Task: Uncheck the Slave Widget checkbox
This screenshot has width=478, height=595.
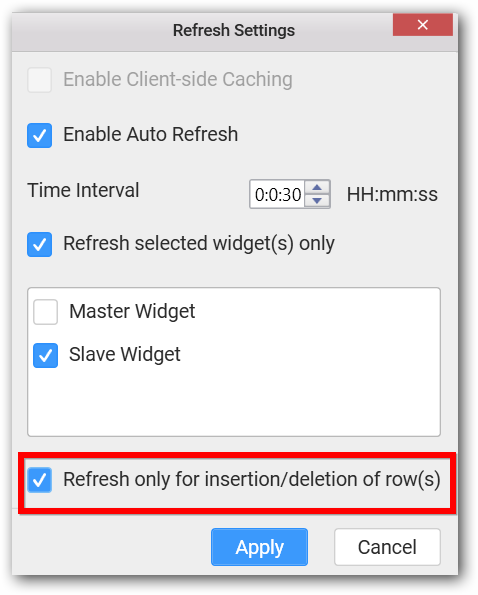Action: pos(46,356)
